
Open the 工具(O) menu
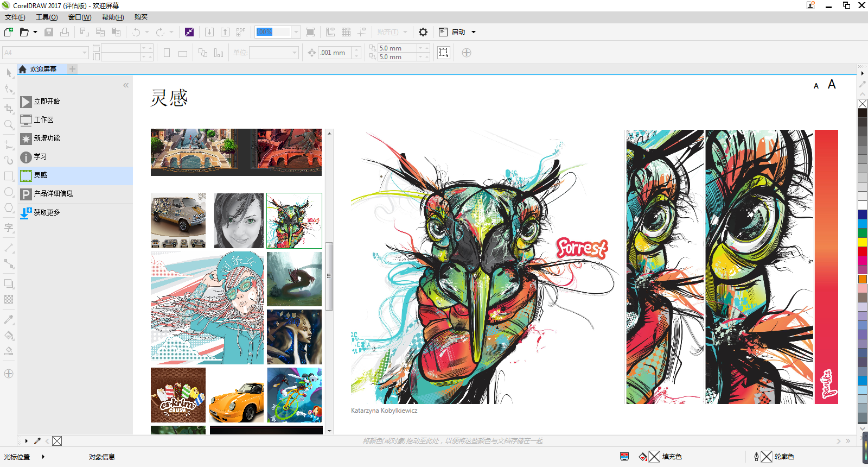click(x=47, y=17)
